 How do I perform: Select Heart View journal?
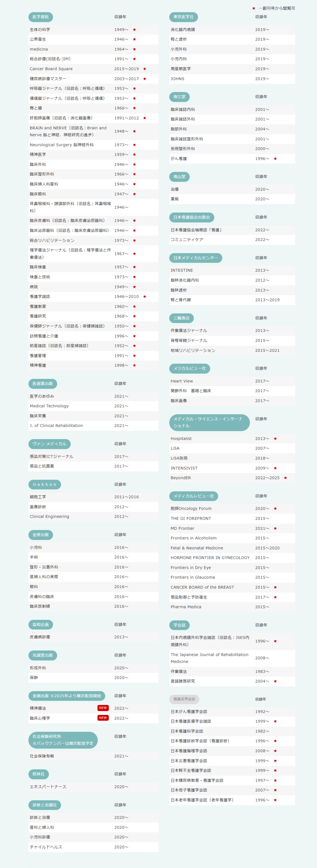coord(182,381)
